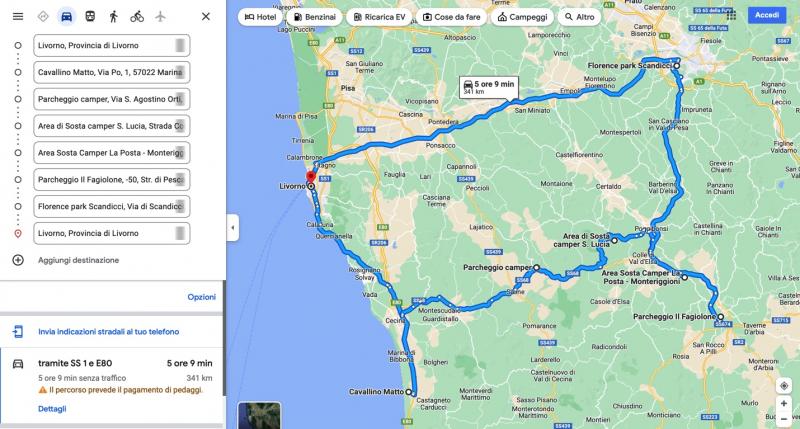The width and height of the screenshot is (800, 429).
Task: Filter the map by Hotel chip
Action: pyautogui.click(x=260, y=17)
